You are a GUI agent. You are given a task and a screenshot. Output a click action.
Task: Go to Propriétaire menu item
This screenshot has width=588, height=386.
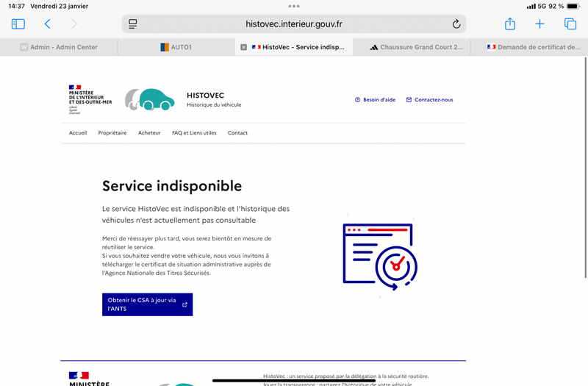pos(112,133)
